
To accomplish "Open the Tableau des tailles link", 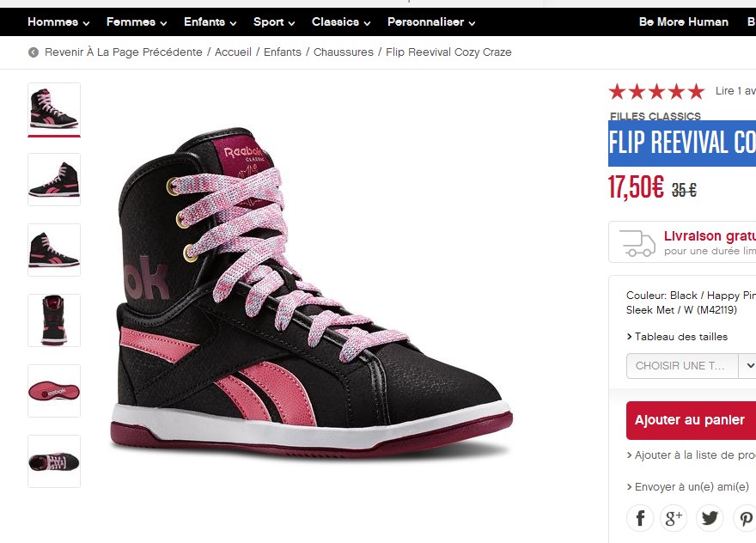I will click(679, 337).
